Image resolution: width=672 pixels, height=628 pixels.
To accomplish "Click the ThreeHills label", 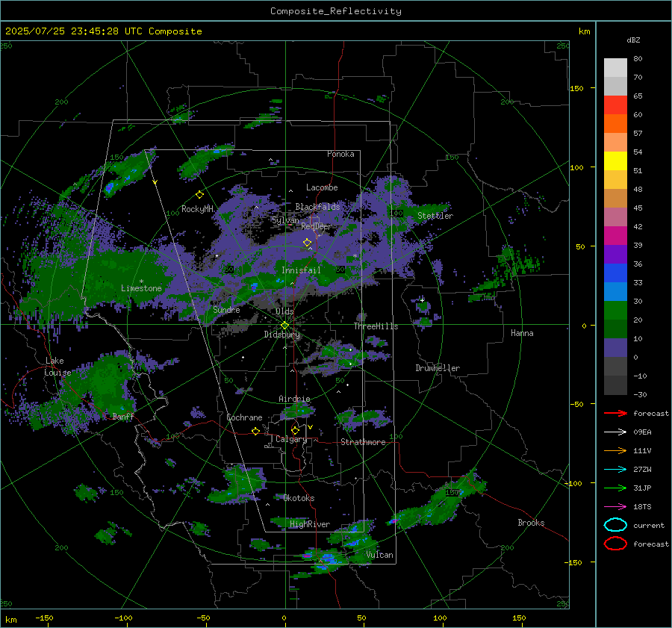I will (x=376, y=326).
